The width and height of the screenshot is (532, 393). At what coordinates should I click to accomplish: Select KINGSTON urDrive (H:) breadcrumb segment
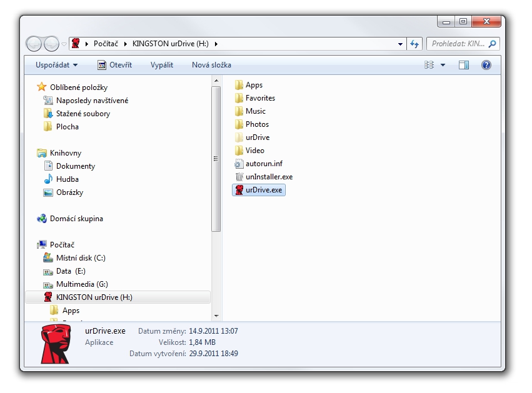tap(170, 44)
